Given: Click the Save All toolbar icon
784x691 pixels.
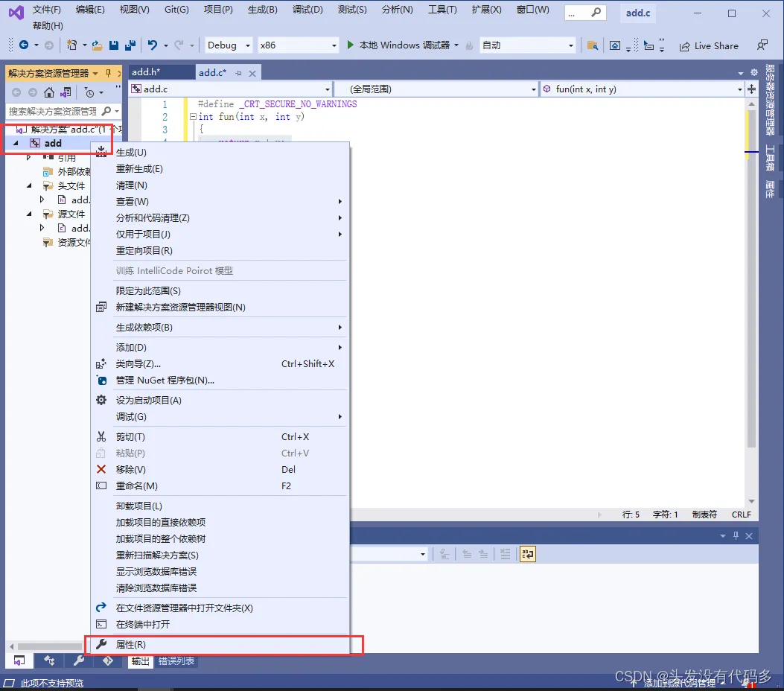Looking at the screenshot, I should 130,45.
